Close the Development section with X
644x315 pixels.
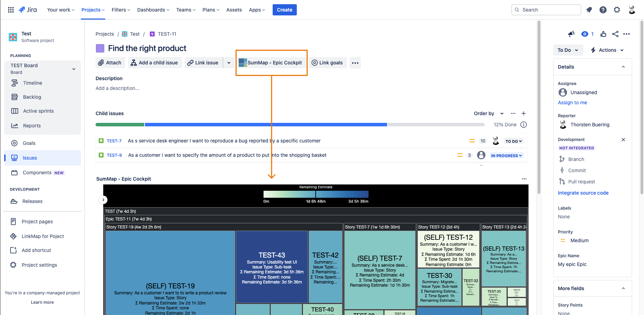point(623,140)
